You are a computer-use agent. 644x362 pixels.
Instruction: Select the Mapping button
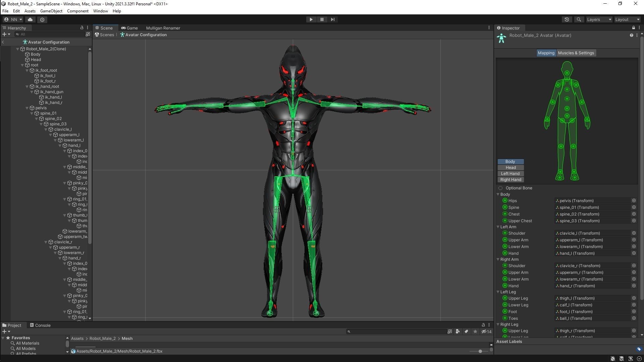[x=546, y=53]
